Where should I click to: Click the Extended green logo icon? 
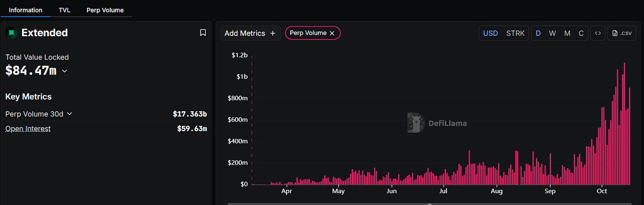click(x=11, y=33)
